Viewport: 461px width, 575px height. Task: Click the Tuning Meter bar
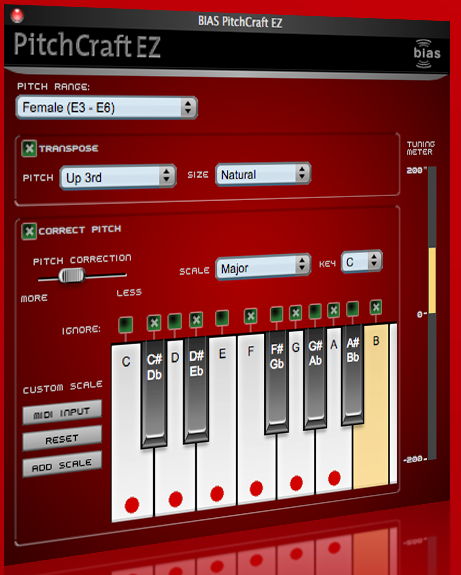[432, 313]
